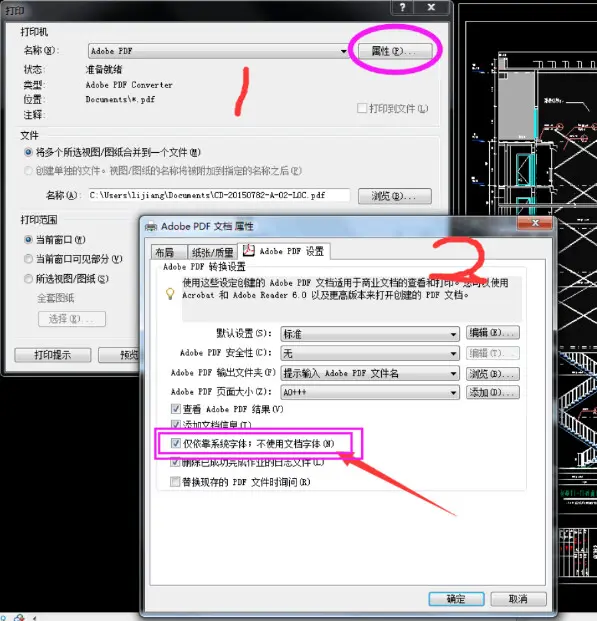Viewport: 597px width, 621px height.
Task: Select 当前窗口可见部分 radio option
Action: point(29,259)
